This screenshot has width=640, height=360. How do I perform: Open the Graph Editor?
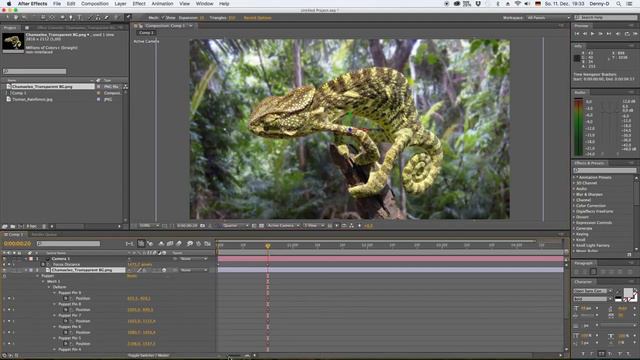point(207,244)
